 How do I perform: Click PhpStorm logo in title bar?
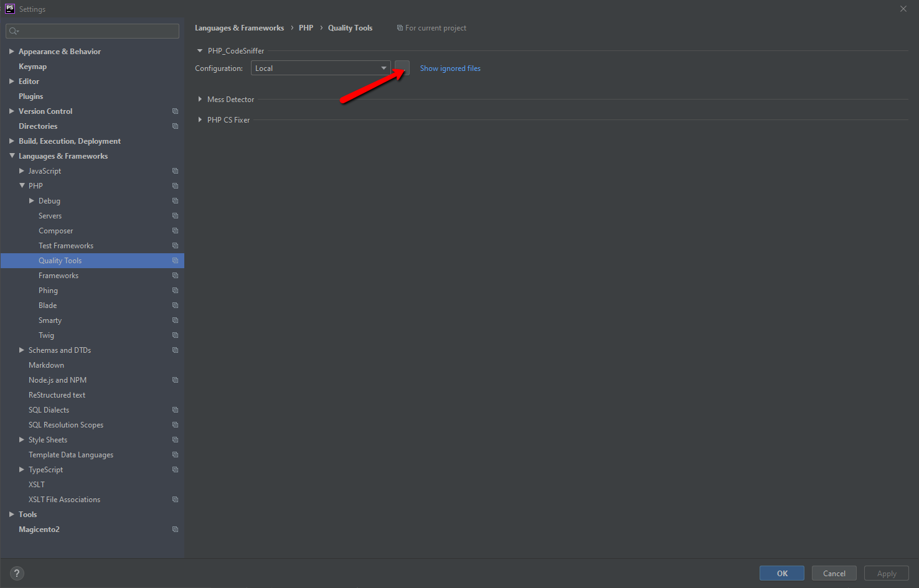[9, 9]
